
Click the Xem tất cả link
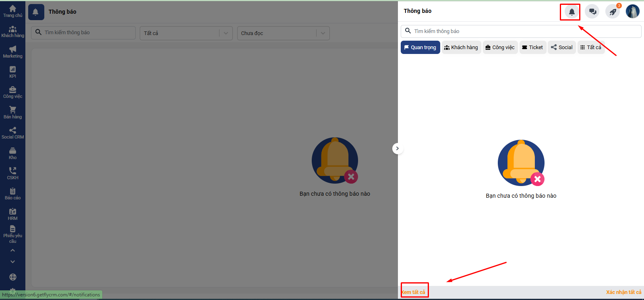click(x=414, y=292)
